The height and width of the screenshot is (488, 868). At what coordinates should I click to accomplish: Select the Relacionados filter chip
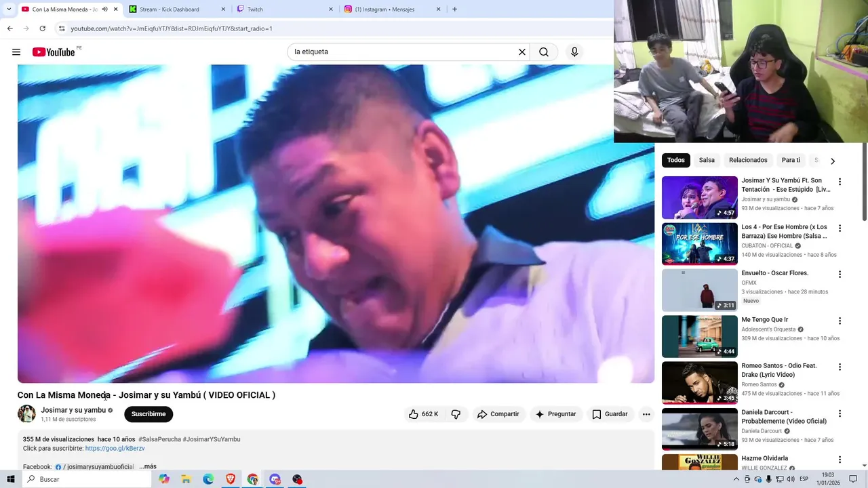[748, 161]
